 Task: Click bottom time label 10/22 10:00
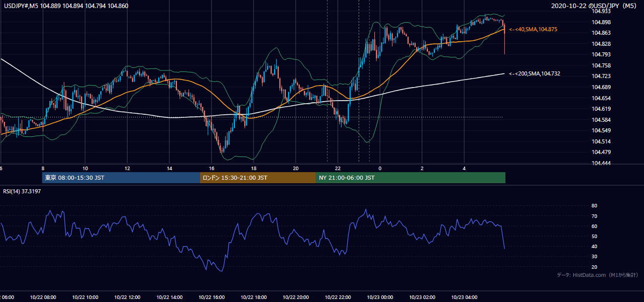click(85, 297)
